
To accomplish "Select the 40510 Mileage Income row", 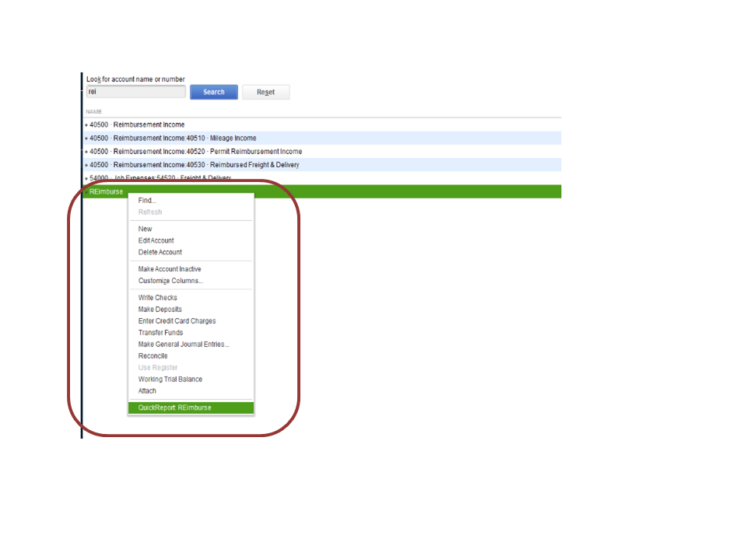I will tap(322, 138).
